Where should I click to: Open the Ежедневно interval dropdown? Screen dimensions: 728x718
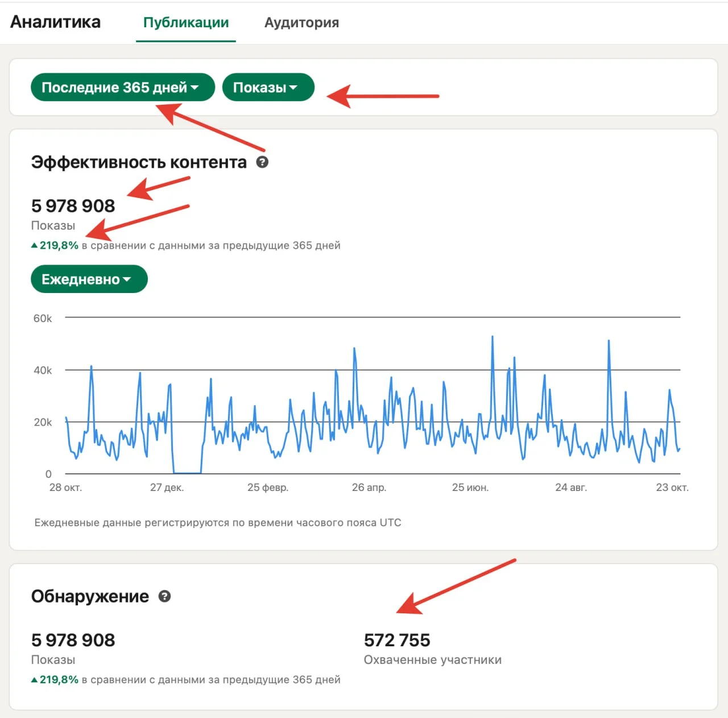[89, 279]
